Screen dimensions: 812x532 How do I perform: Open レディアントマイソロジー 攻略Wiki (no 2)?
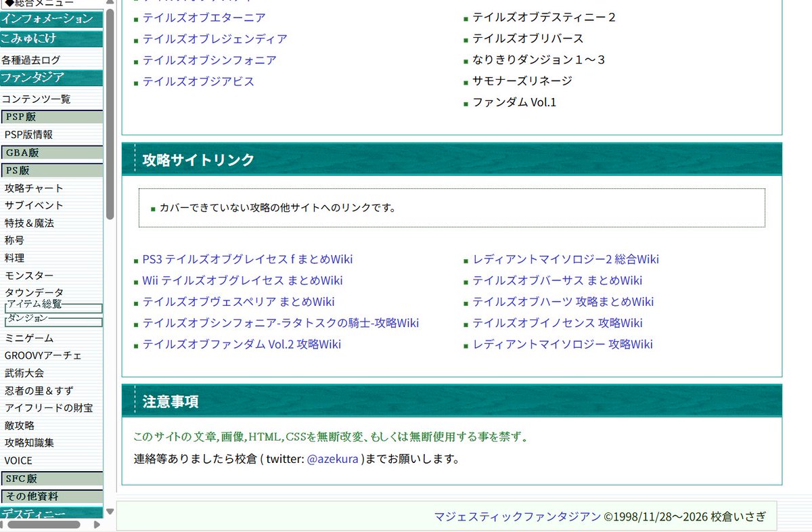coord(562,345)
